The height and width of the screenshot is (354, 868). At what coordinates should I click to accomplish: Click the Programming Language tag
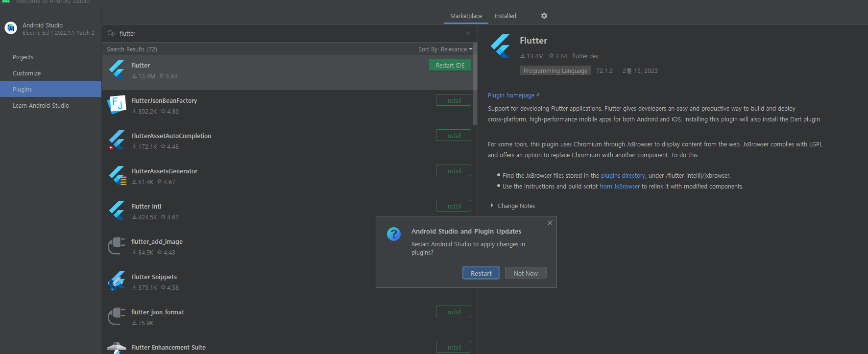coord(555,71)
